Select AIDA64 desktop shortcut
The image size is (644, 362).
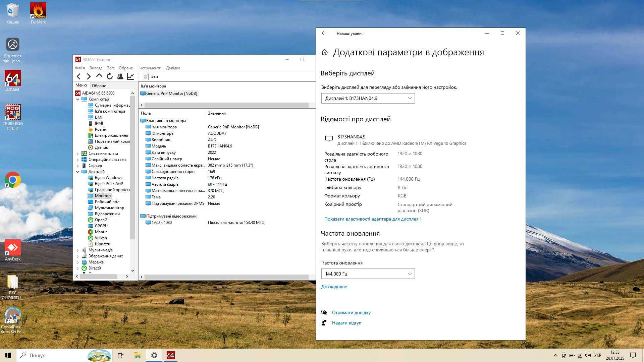coord(13,81)
